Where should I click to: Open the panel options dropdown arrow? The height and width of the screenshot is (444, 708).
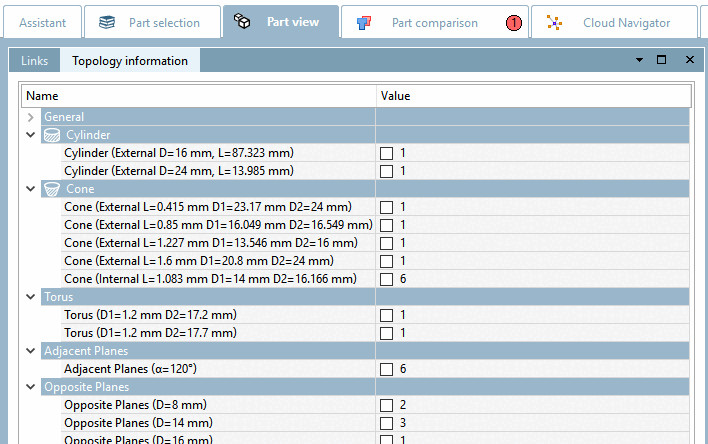[x=639, y=61]
